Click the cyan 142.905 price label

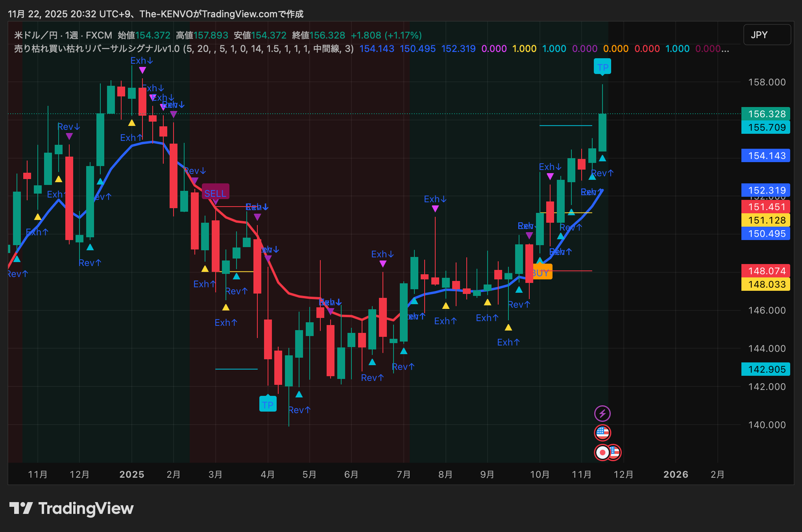click(766, 369)
